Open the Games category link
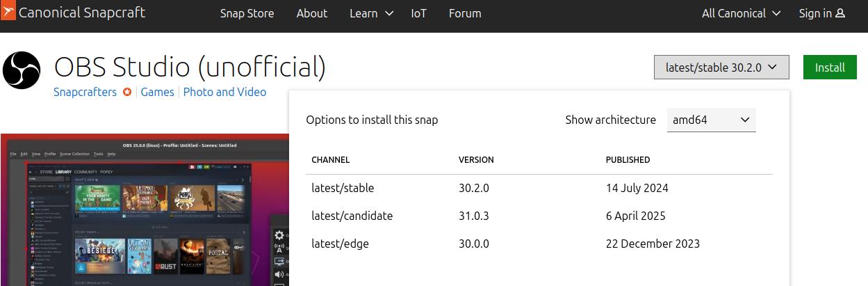 point(157,92)
